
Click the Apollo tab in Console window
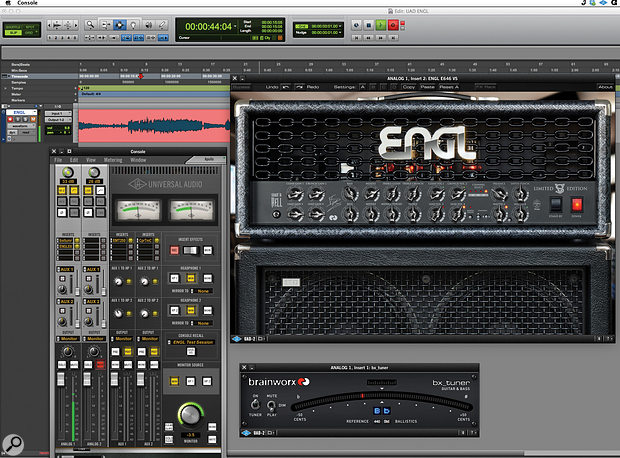208,159
